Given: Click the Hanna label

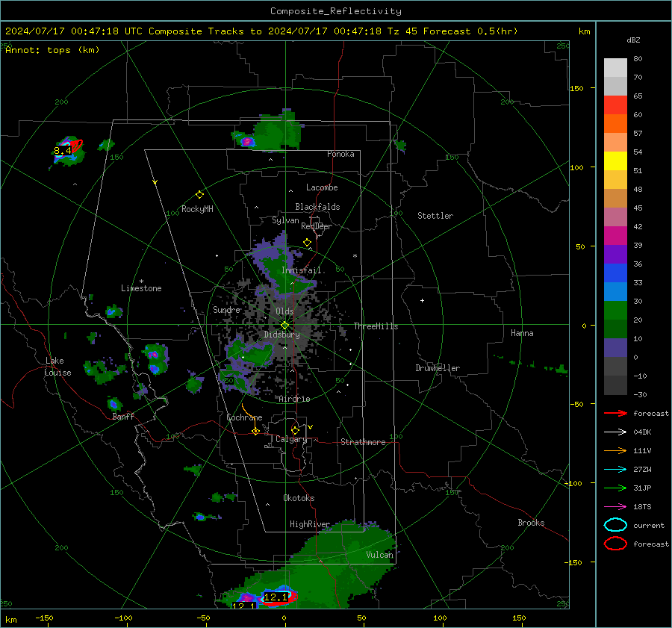Looking at the screenshot, I should tap(522, 333).
